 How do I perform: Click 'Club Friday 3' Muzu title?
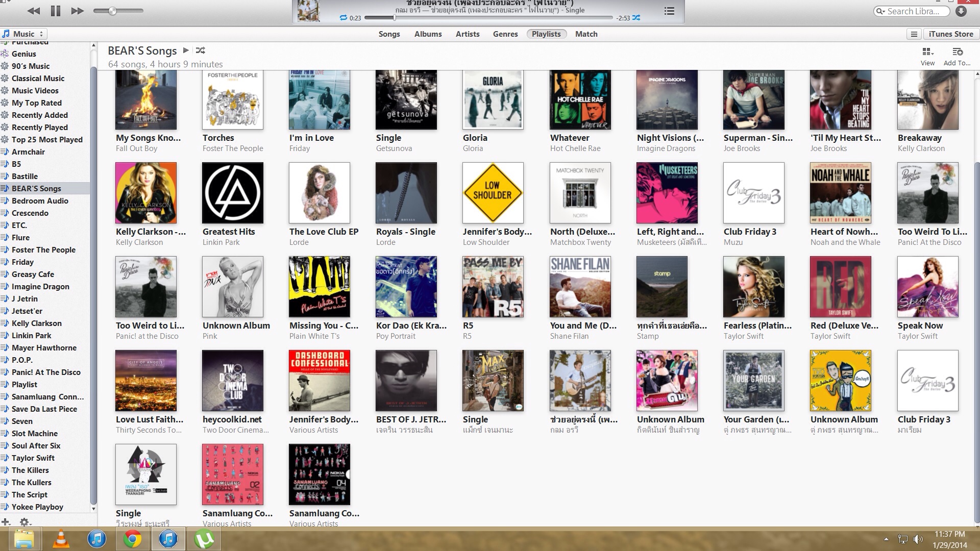(750, 232)
